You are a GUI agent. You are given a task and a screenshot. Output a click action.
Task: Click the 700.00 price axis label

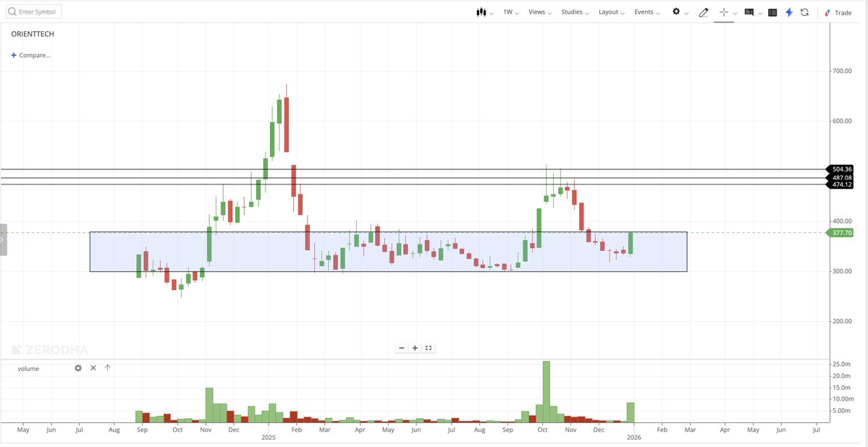[842, 71]
